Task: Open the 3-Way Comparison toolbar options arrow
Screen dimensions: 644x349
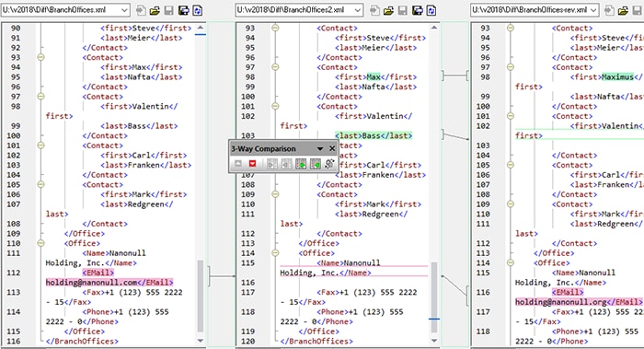Action: [320, 149]
